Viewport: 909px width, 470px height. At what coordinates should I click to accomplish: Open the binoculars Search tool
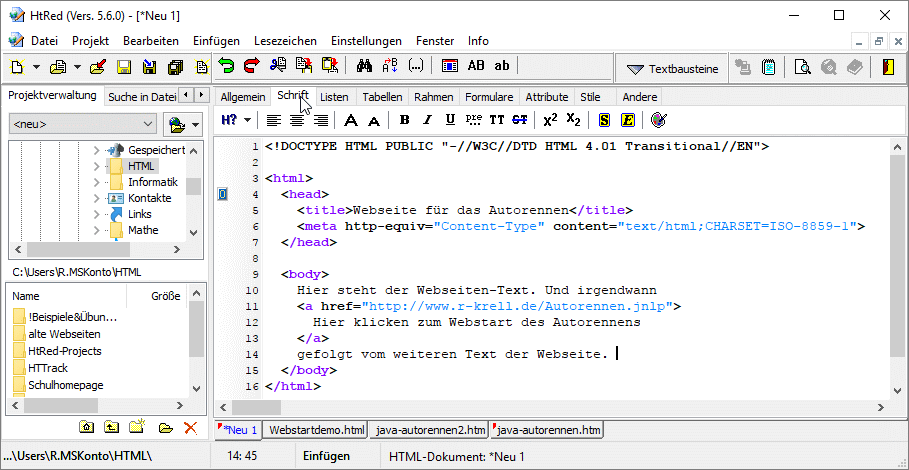365,67
